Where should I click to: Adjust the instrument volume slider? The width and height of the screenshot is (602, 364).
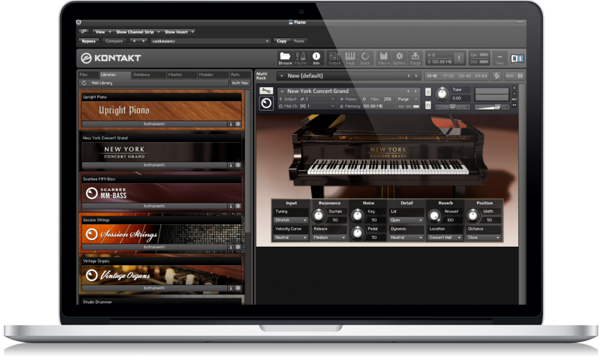[492, 107]
